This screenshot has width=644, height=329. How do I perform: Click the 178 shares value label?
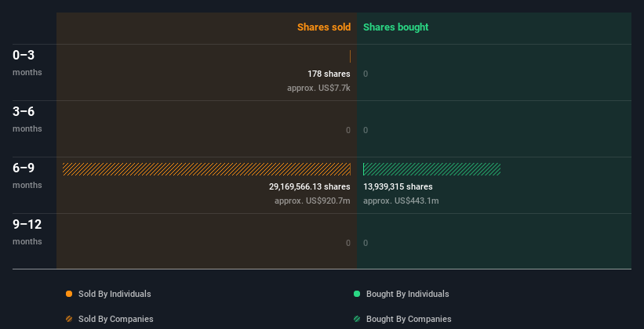point(329,74)
